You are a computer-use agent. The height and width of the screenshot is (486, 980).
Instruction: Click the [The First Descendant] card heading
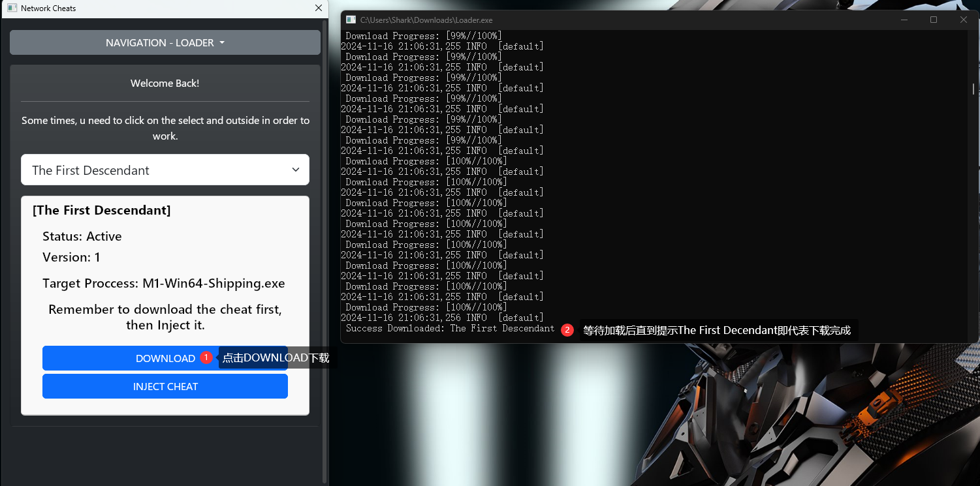coord(101,210)
